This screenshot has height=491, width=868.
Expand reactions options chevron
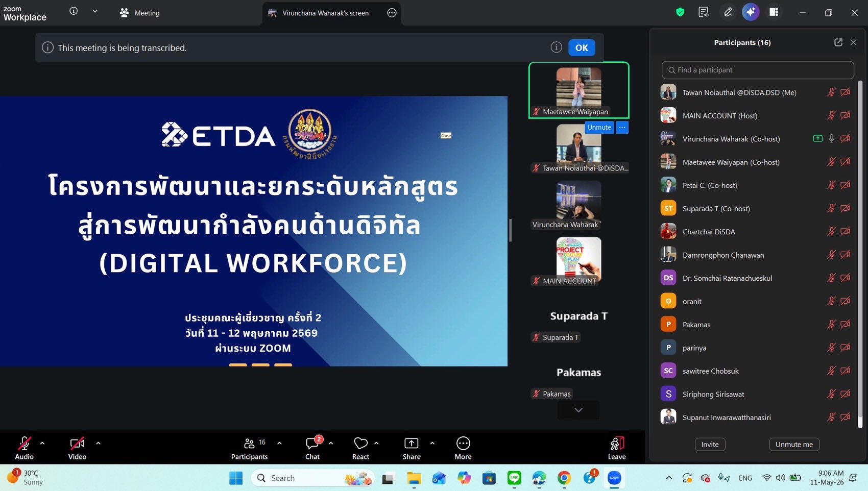click(376, 444)
